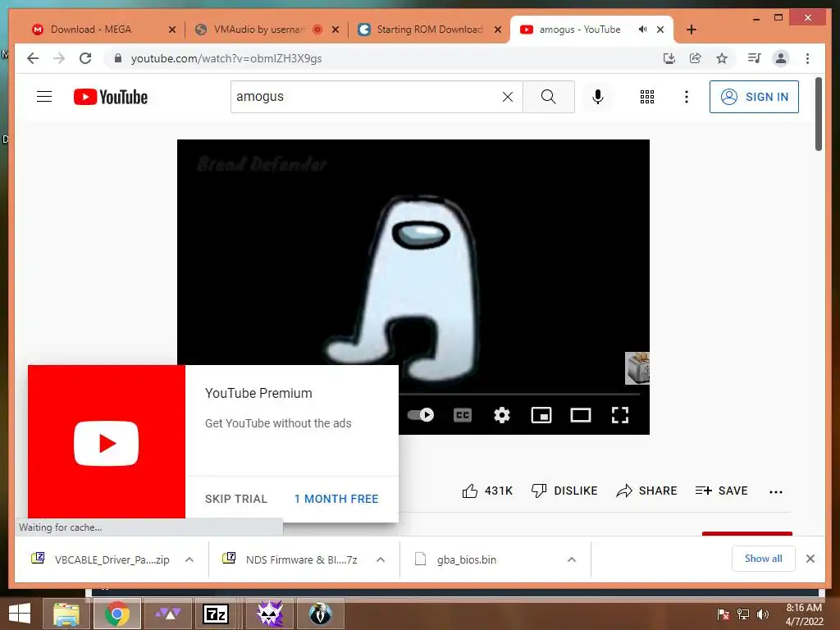Image resolution: width=840 pixels, height=630 pixels.
Task: Click the SIGN IN button
Action: point(754,97)
